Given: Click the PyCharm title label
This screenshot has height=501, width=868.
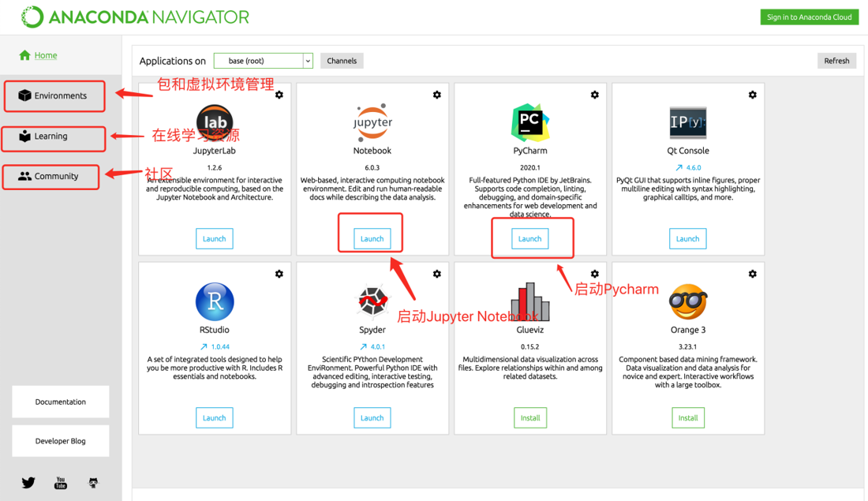Looking at the screenshot, I should [x=529, y=151].
